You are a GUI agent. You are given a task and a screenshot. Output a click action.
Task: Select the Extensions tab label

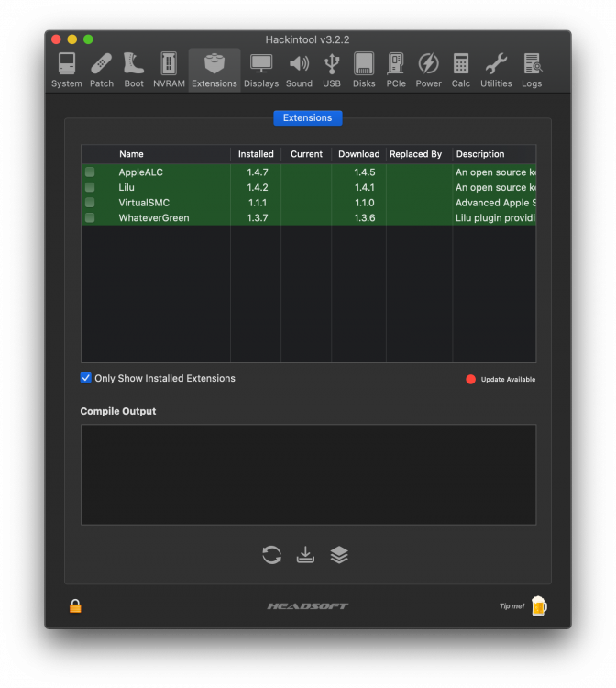tap(308, 118)
